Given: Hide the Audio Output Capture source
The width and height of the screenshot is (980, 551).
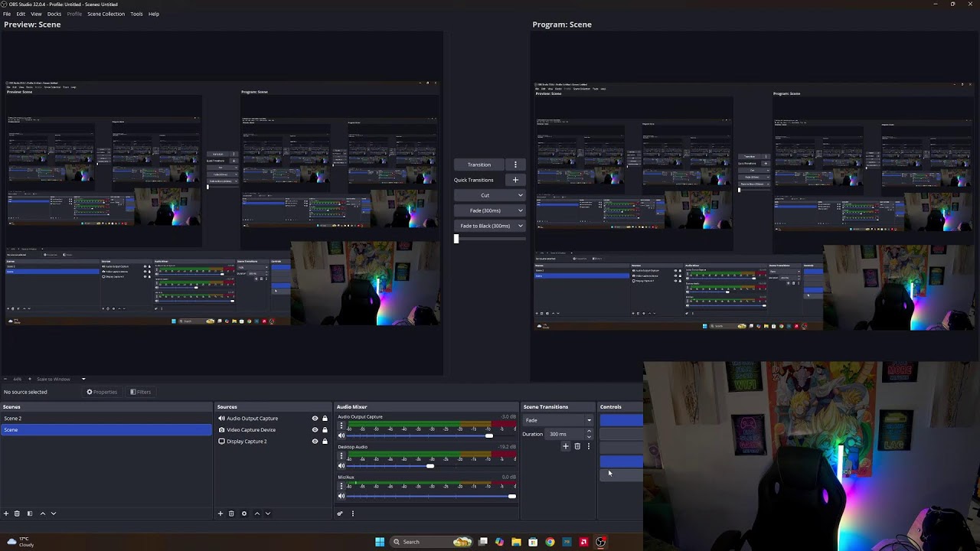Looking at the screenshot, I should point(315,419).
